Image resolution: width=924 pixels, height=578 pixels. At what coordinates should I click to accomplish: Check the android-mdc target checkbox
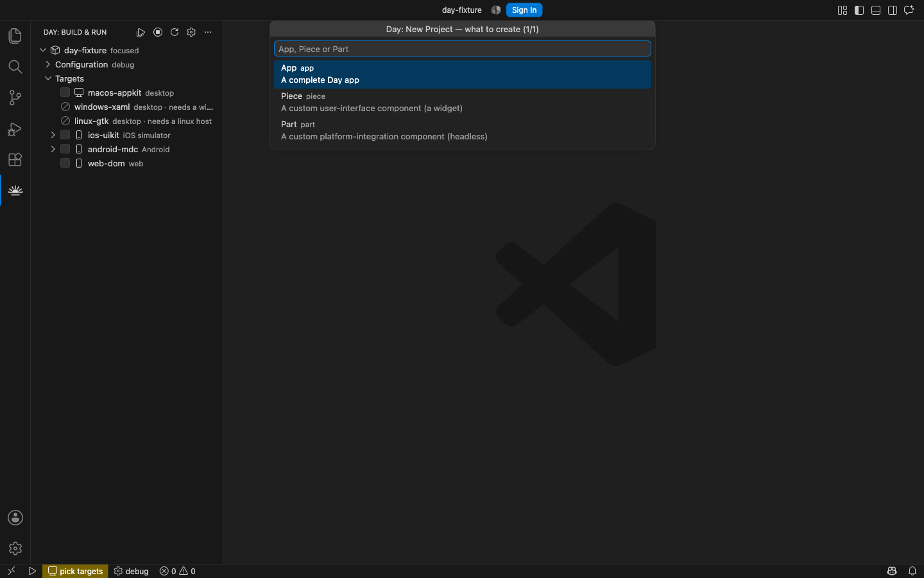pyautogui.click(x=65, y=149)
